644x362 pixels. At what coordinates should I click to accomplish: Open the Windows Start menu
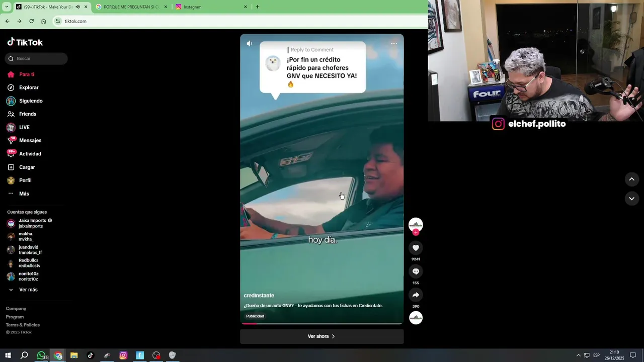[x=8, y=355]
